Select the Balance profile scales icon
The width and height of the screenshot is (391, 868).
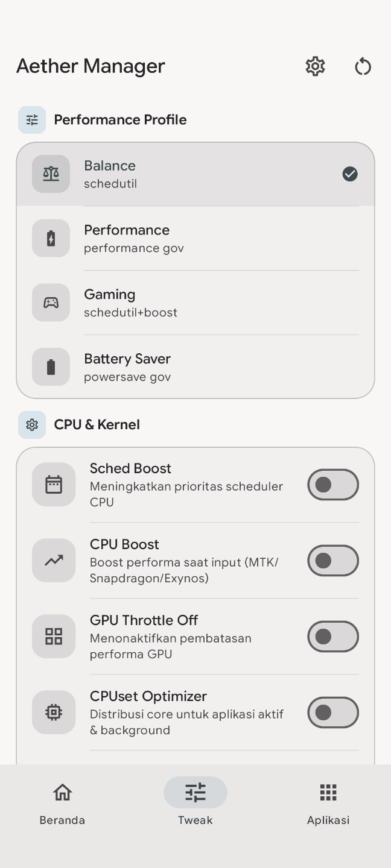coord(51,174)
